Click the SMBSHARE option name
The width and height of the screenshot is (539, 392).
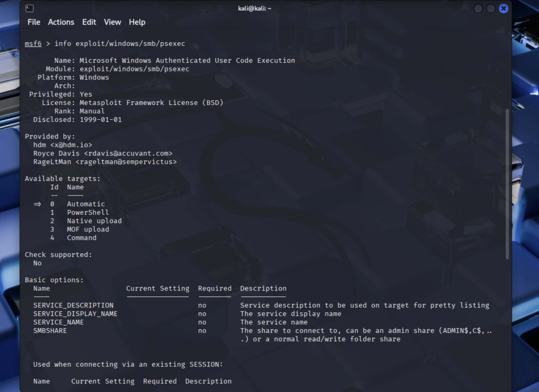[x=50, y=331]
